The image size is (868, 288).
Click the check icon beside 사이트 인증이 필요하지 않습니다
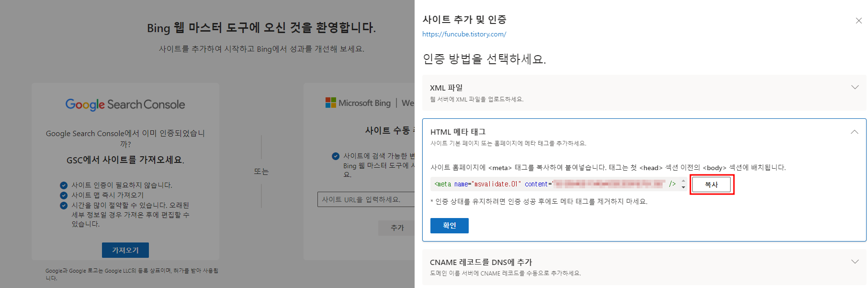(x=64, y=185)
